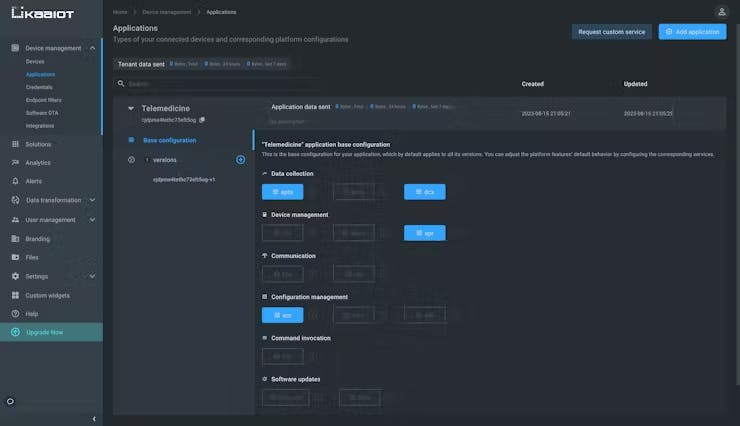Open the Alerts bell icon
The image size is (740, 426).
[x=15, y=181]
